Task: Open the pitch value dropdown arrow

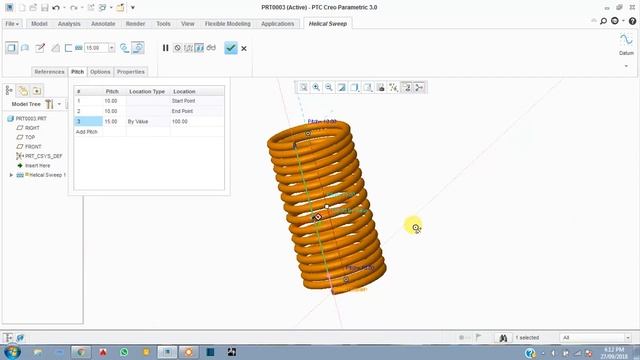Action: coord(111,48)
